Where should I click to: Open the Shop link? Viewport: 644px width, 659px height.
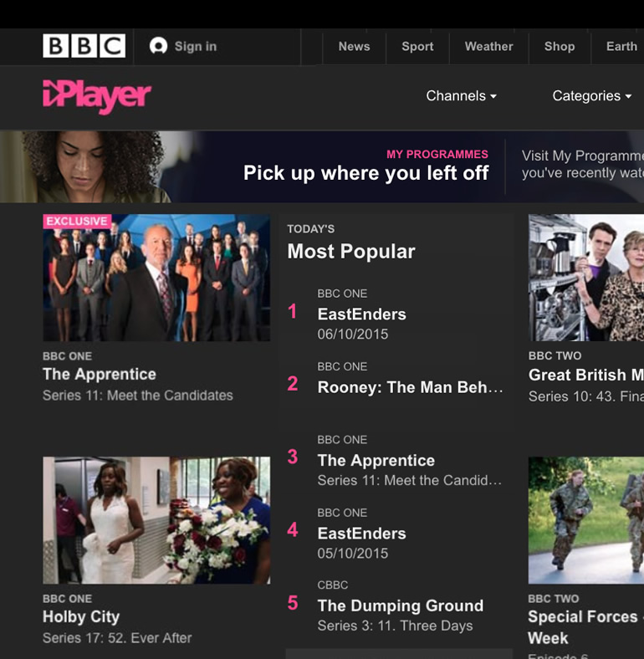click(560, 46)
